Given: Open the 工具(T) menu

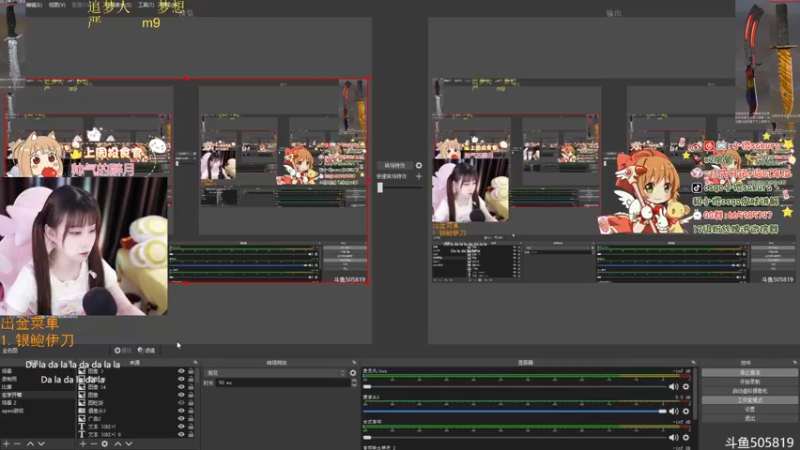Looking at the screenshot, I should (x=146, y=5).
